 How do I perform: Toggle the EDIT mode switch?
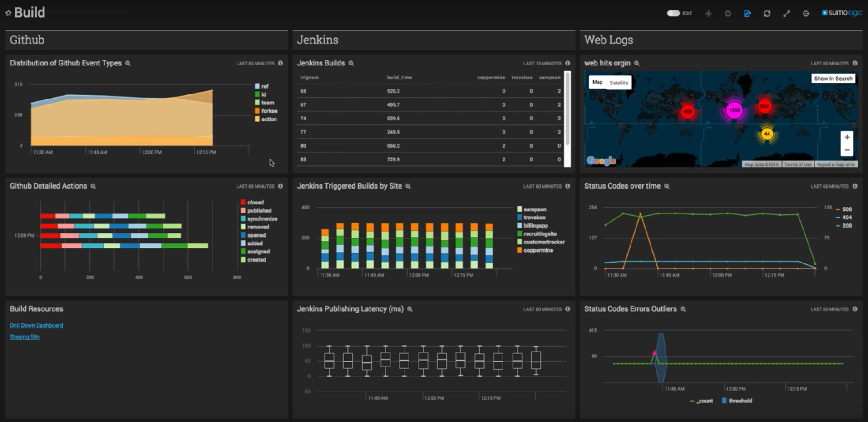click(673, 13)
